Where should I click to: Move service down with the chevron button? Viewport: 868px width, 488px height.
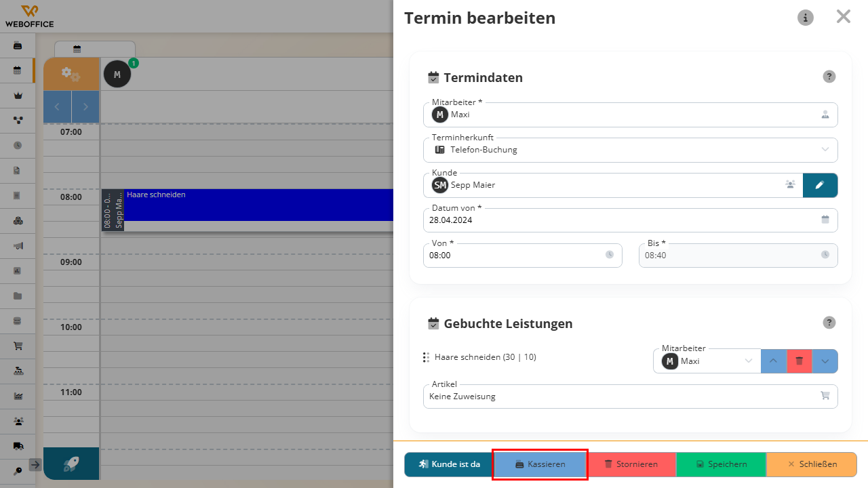coord(825,361)
